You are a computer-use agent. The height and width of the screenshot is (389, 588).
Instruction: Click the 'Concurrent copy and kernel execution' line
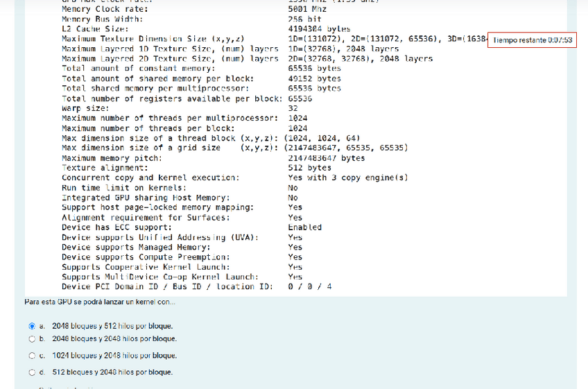click(150, 178)
